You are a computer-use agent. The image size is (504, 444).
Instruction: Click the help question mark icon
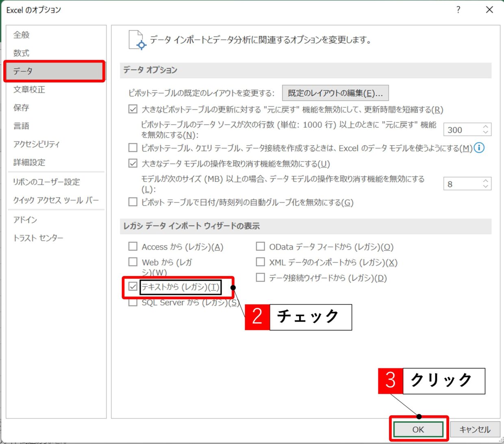point(458,10)
